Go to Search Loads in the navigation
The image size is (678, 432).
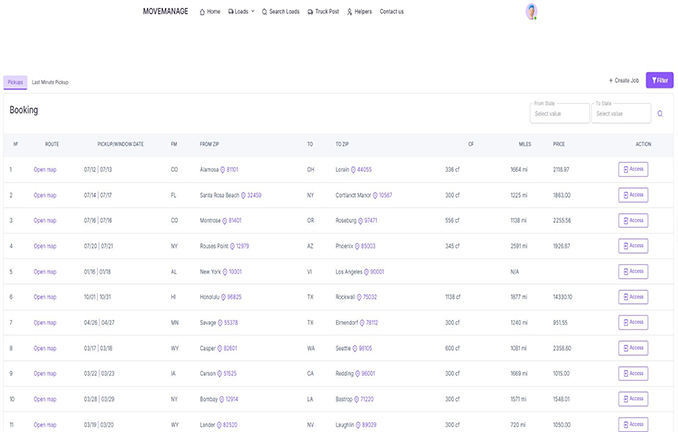click(280, 12)
